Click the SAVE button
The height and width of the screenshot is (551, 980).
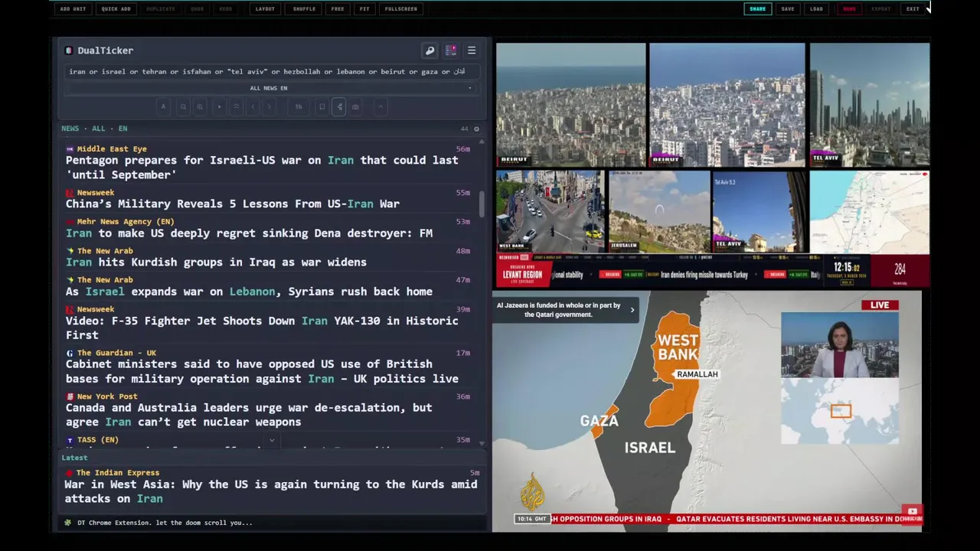click(x=788, y=9)
